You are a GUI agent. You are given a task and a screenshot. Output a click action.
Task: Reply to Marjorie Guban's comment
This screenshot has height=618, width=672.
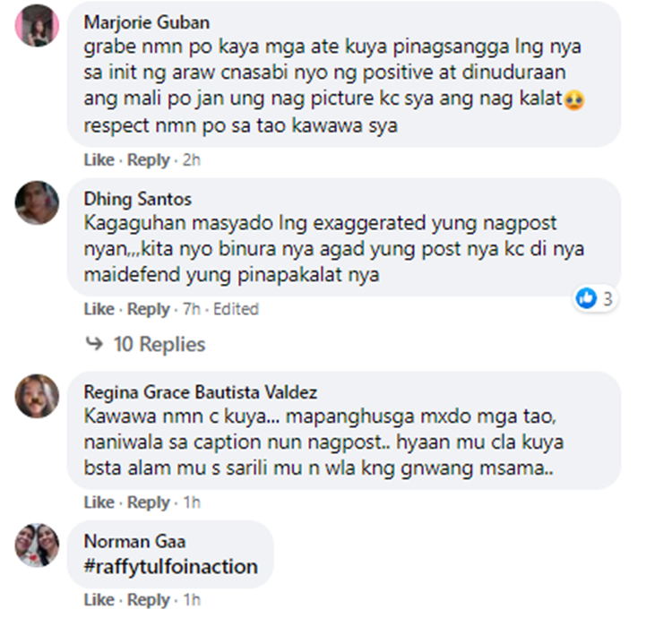coord(148,159)
